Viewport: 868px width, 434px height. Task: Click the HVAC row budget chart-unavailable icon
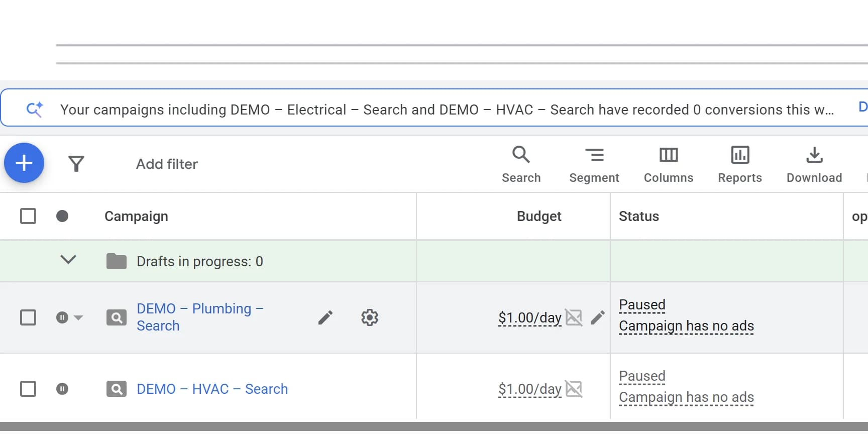pyautogui.click(x=574, y=389)
